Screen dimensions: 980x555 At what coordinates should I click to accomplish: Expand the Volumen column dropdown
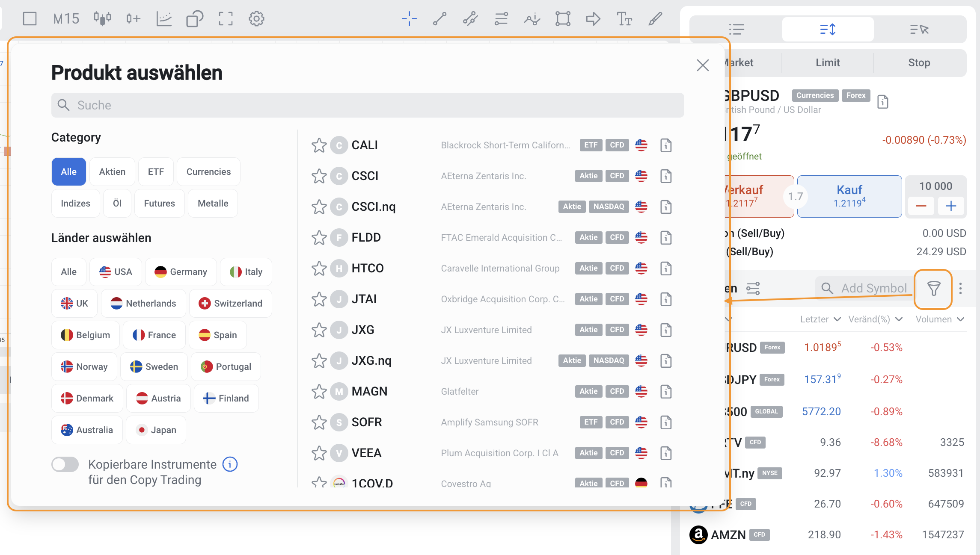pos(960,319)
